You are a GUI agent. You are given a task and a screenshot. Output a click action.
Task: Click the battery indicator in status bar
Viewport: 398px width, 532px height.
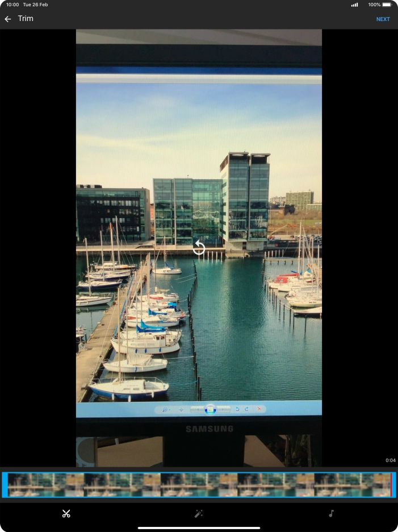tap(387, 5)
